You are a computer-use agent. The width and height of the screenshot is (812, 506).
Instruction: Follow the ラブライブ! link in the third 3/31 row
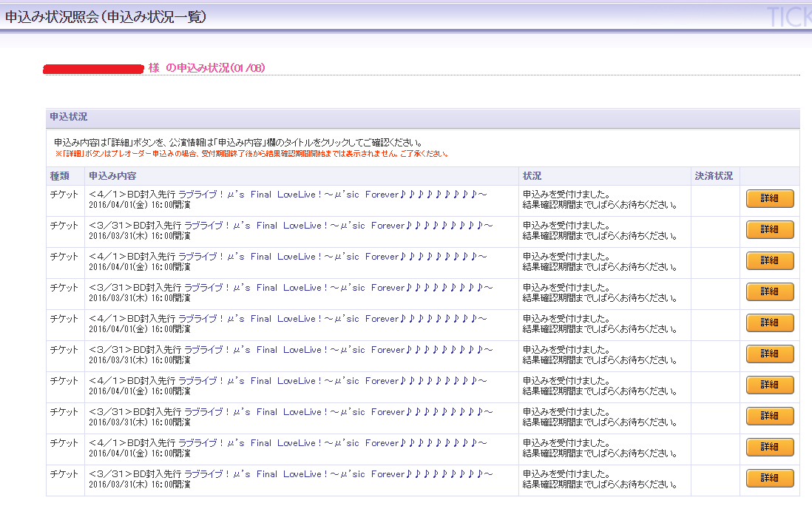tap(339, 350)
